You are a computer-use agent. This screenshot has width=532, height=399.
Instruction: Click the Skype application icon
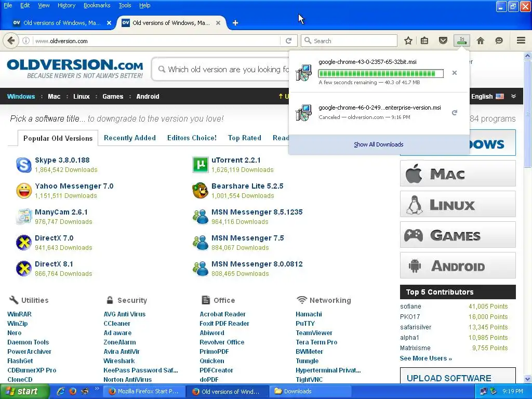coord(24,165)
